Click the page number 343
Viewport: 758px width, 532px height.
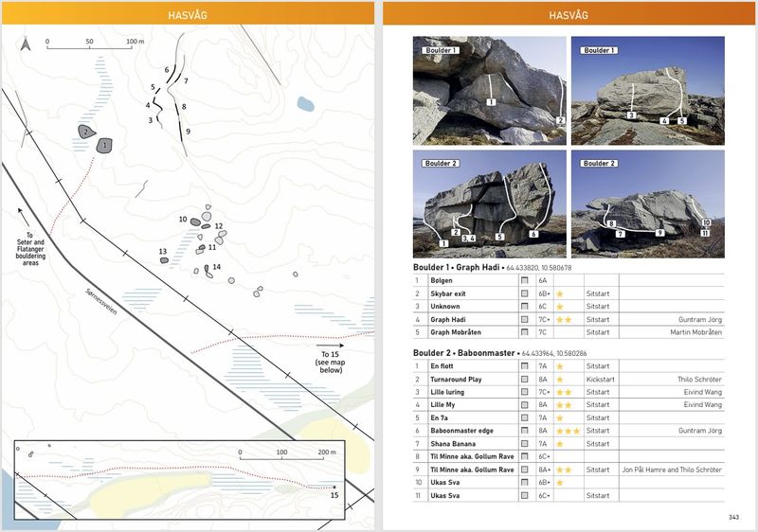click(733, 517)
